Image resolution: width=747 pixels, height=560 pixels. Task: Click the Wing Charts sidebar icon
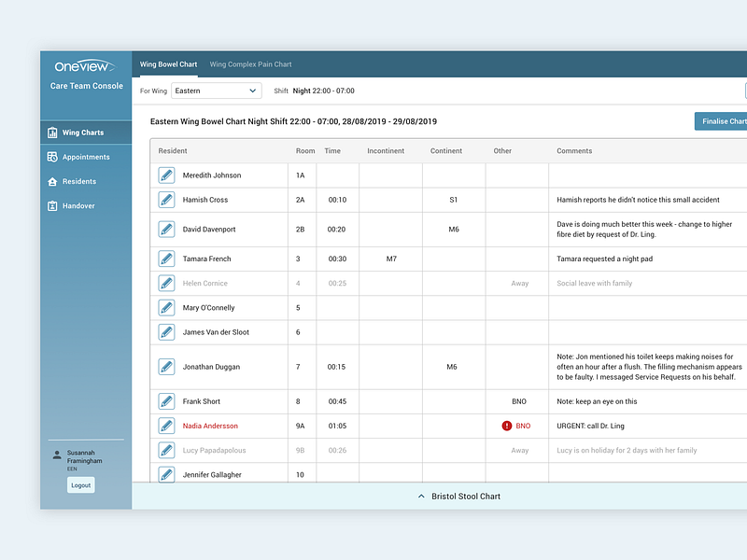tap(52, 133)
